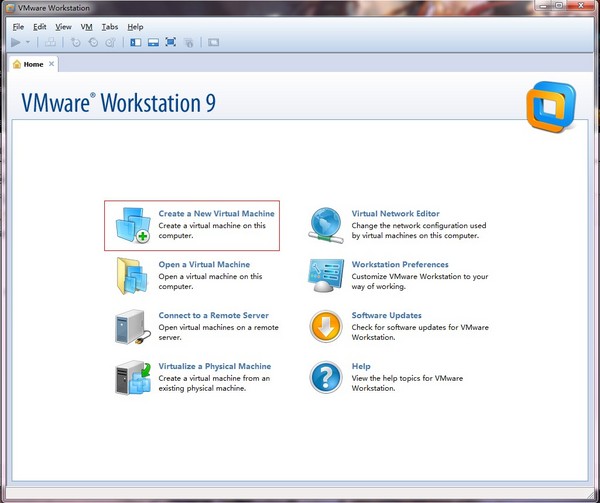This screenshot has height=503, width=600.
Task: Open the VM menu
Action: [x=86, y=26]
